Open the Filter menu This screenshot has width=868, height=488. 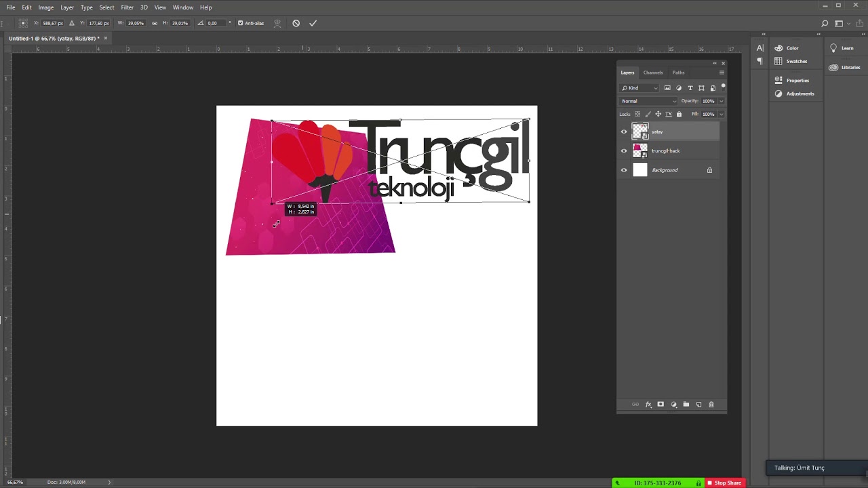[x=127, y=7]
